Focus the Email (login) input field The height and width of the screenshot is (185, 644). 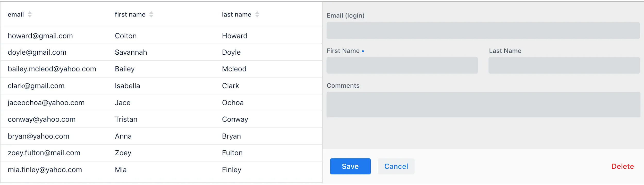(483, 30)
